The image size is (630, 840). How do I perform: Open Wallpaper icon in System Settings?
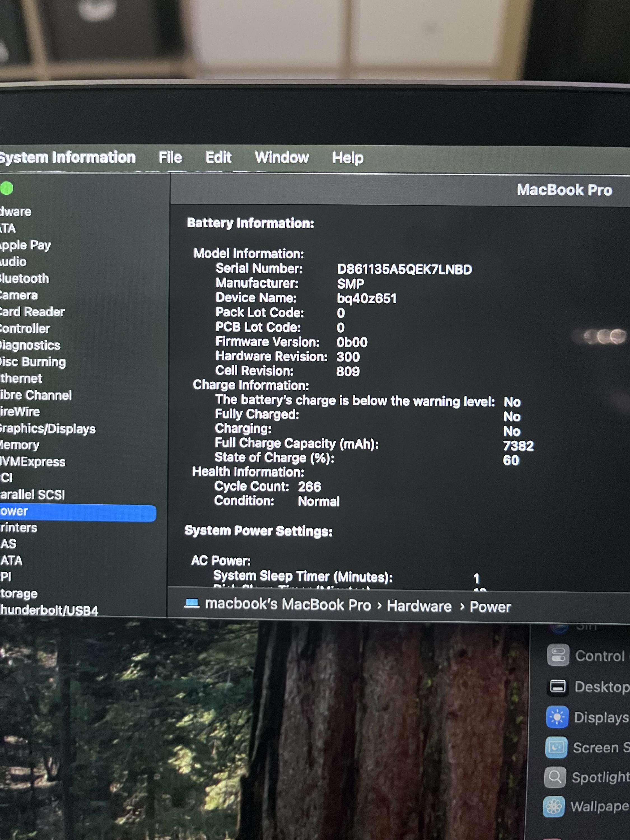click(554, 807)
